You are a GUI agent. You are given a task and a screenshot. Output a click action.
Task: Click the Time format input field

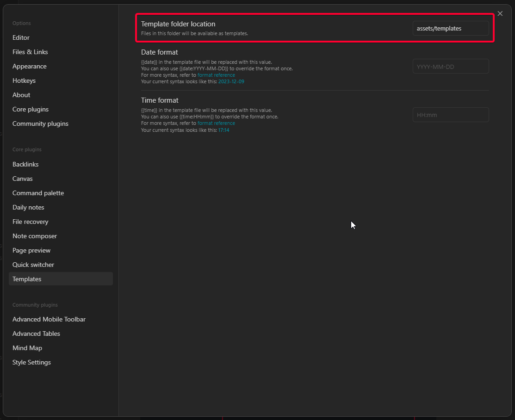450,115
